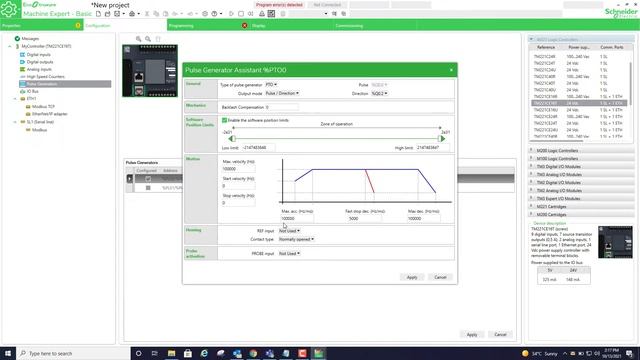Click Apply in Pulse Generator Assistant dialog
The image size is (640, 360).
(x=412, y=277)
